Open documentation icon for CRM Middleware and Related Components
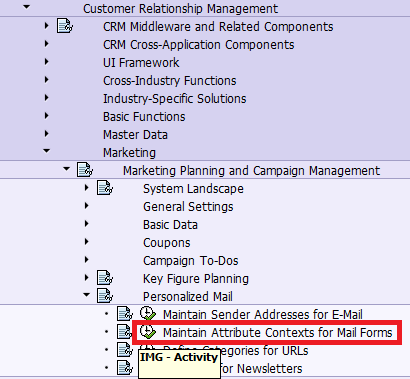The height and width of the screenshot is (379, 410). [65, 26]
